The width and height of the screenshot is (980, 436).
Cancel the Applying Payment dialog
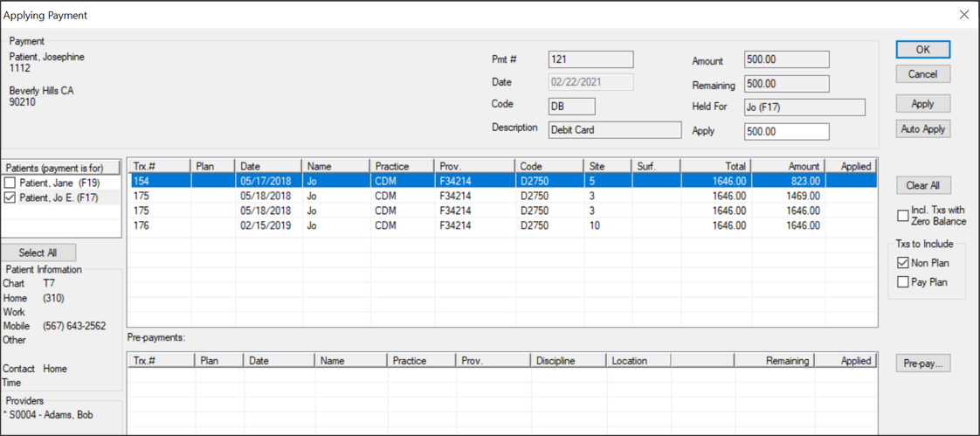click(922, 74)
